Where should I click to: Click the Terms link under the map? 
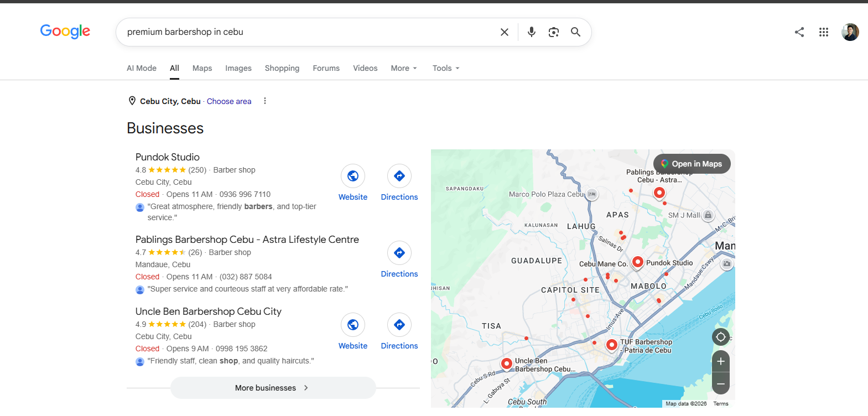(721, 404)
